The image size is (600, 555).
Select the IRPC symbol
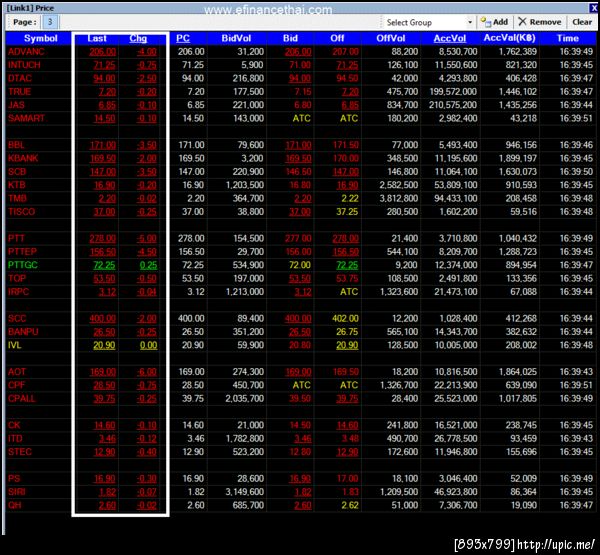click(x=18, y=292)
